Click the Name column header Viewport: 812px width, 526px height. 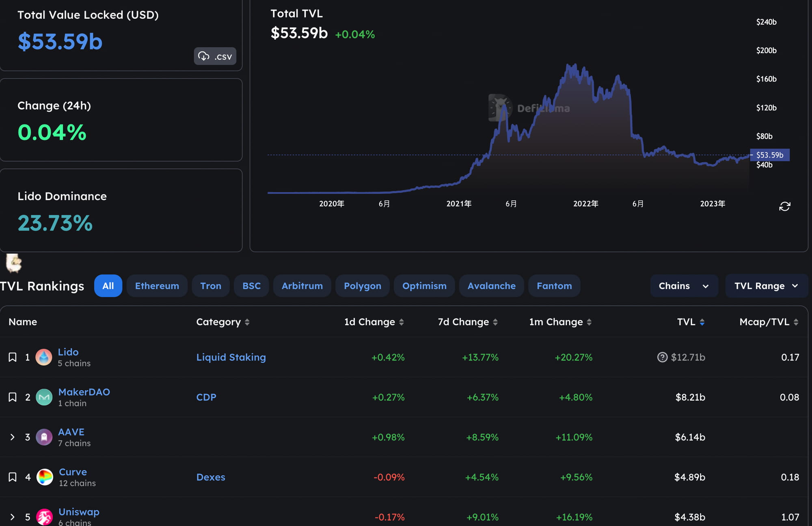pos(23,322)
